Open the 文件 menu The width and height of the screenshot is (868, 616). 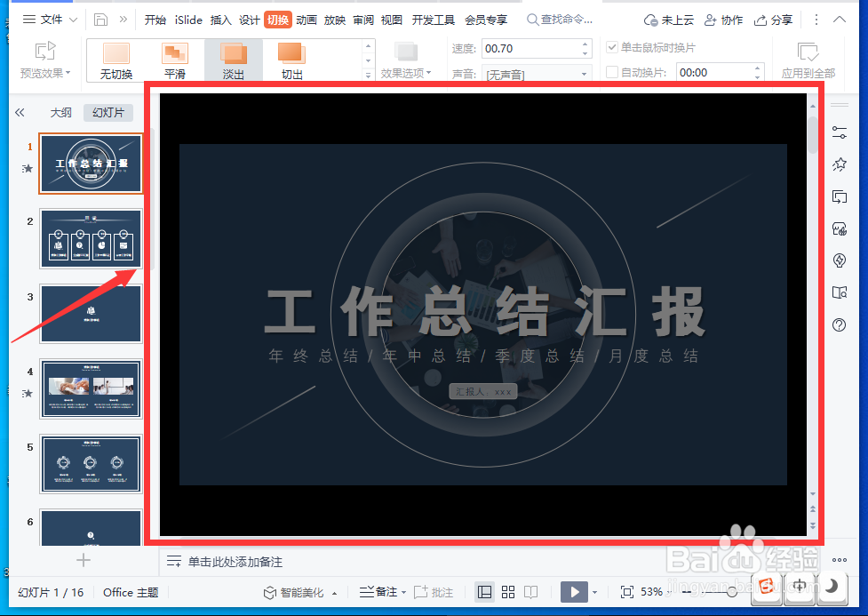pyautogui.click(x=50, y=20)
